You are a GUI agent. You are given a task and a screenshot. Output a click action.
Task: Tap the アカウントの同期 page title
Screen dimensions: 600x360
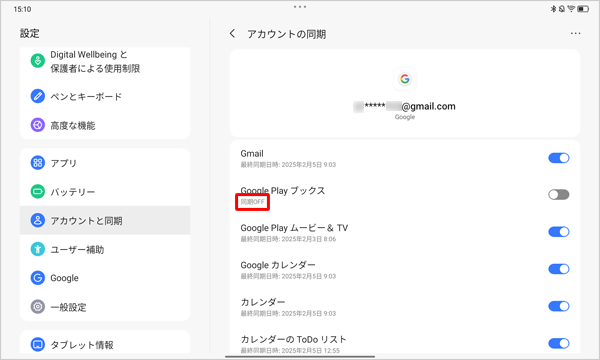pyautogui.click(x=287, y=34)
